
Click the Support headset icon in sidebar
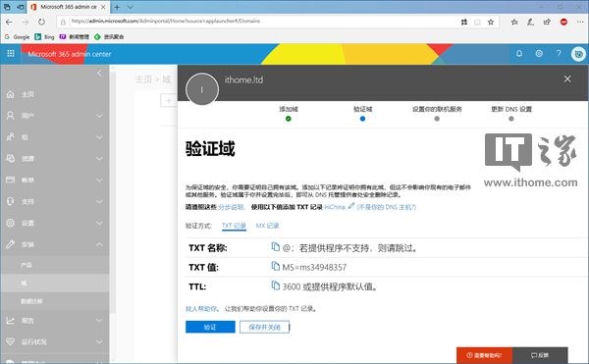pyautogui.click(x=11, y=201)
